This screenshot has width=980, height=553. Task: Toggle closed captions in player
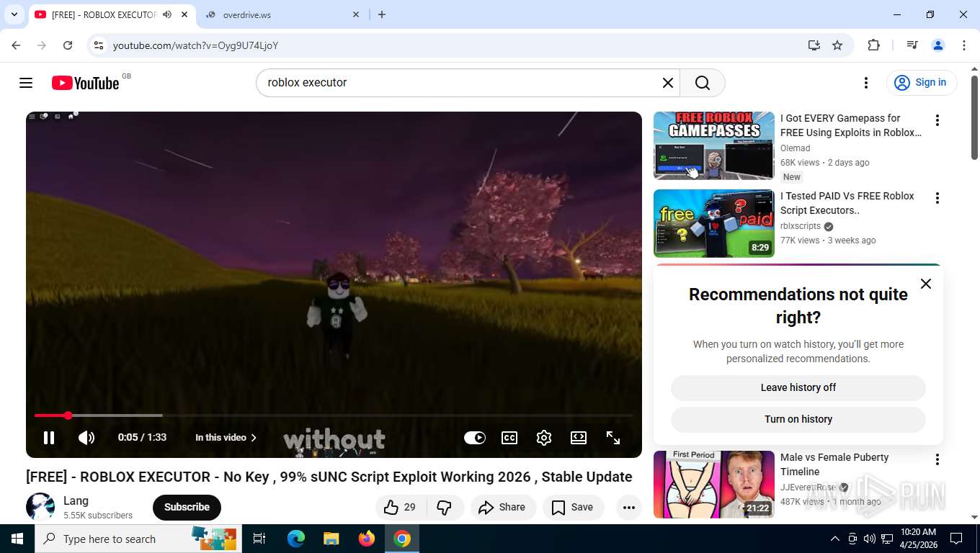coord(509,437)
